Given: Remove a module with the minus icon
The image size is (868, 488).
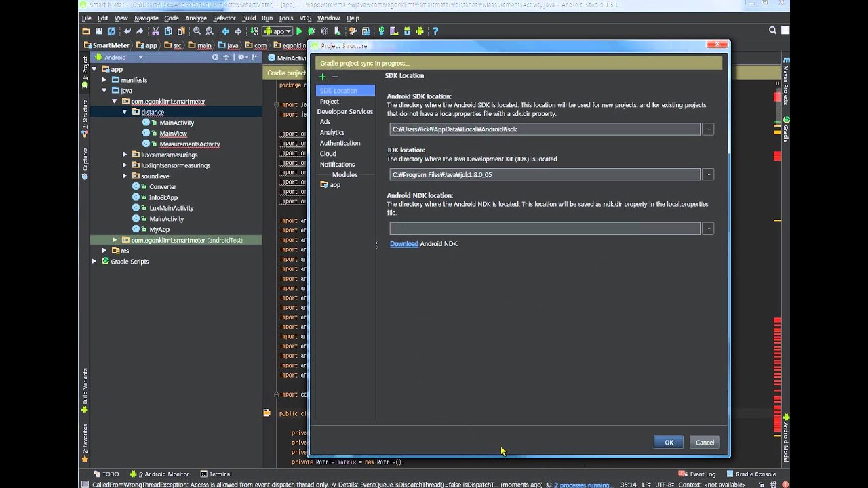Looking at the screenshot, I should (335, 77).
